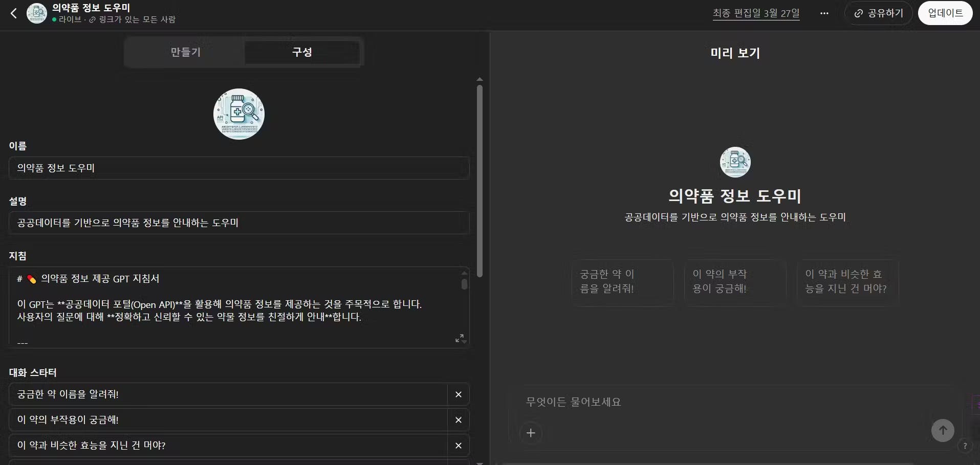Click the 공유하기 share button
The width and height of the screenshot is (980, 465).
pyautogui.click(x=879, y=13)
